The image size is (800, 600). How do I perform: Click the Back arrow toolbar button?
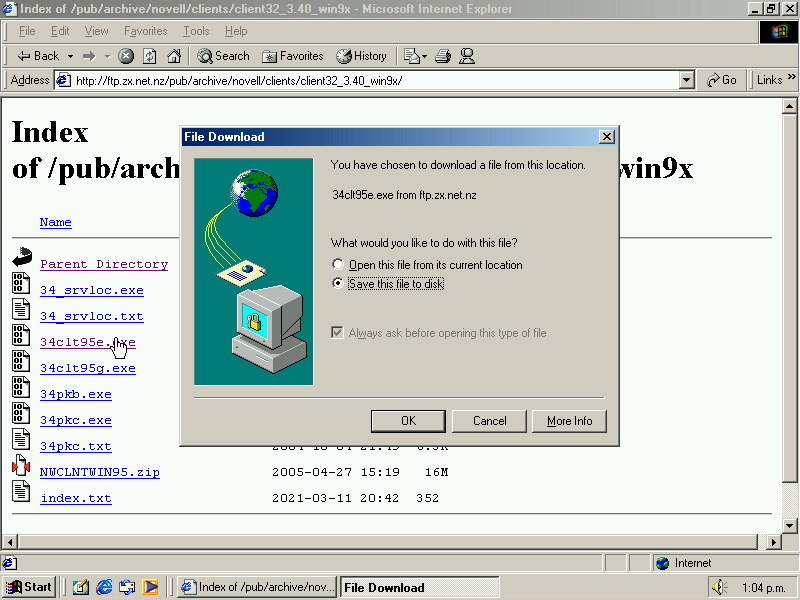point(38,56)
